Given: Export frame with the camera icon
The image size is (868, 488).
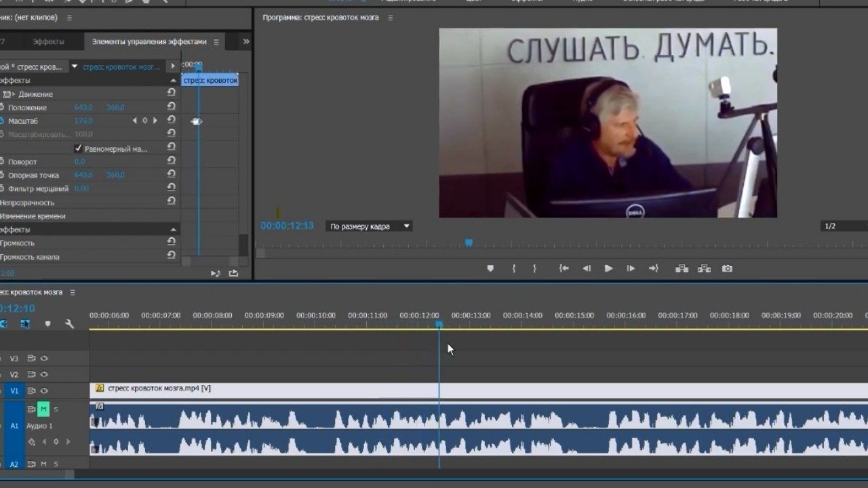Looking at the screenshot, I should point(727,268).
